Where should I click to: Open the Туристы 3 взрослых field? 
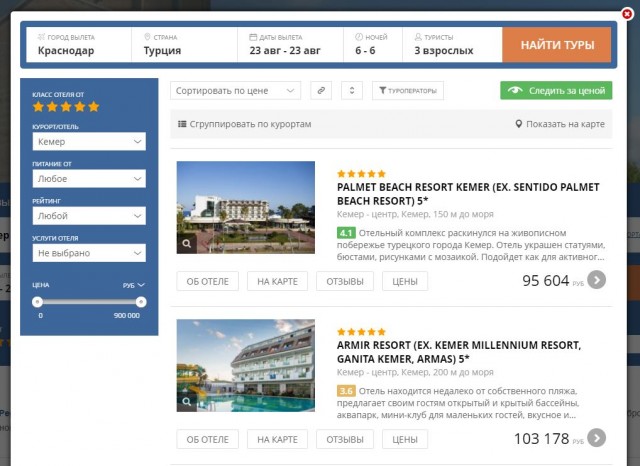(452, 45)
